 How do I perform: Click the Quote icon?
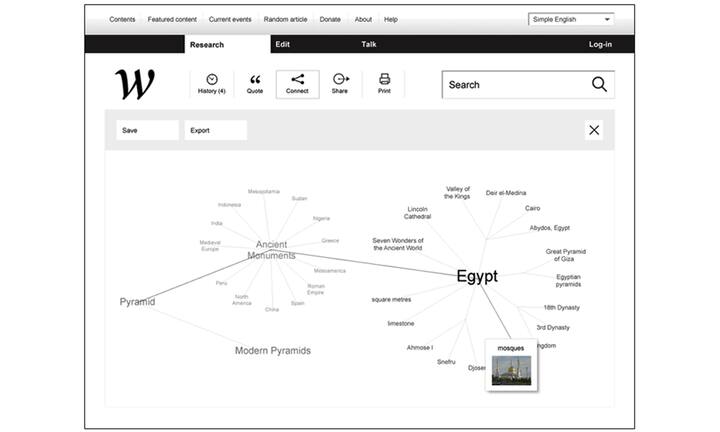[255, 80]
